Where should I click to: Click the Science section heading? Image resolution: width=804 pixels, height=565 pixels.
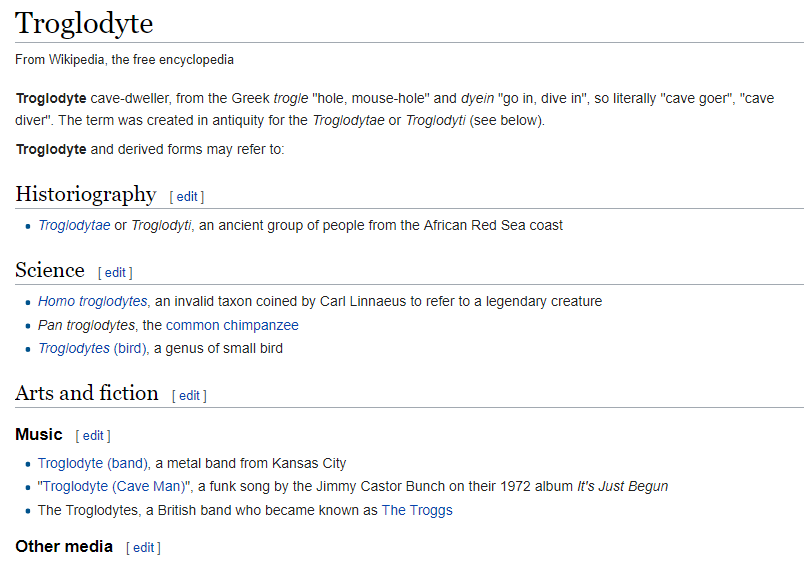click(x=50, y=271)
